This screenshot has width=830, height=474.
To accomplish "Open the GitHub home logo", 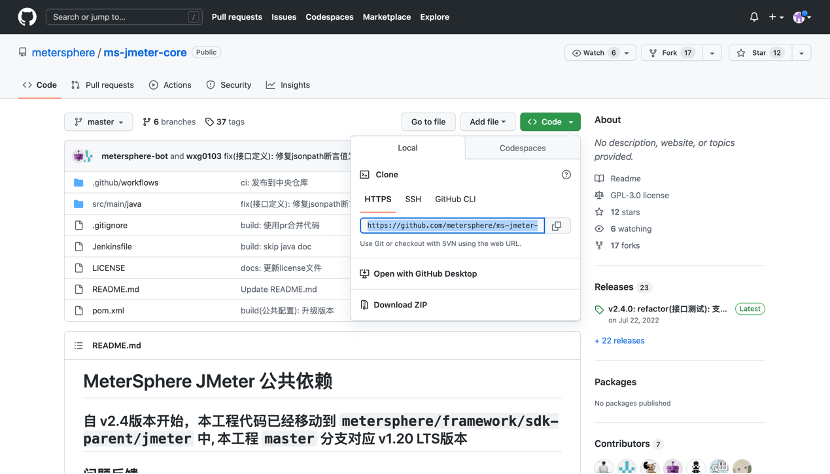I will click(x=27, y=17).
